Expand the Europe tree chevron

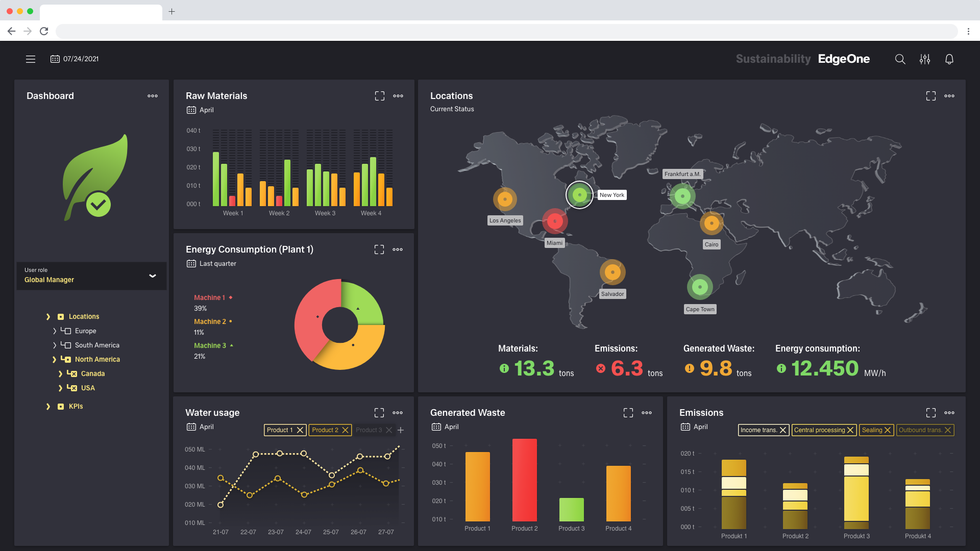pyautogui.click(x=55, y=331)
